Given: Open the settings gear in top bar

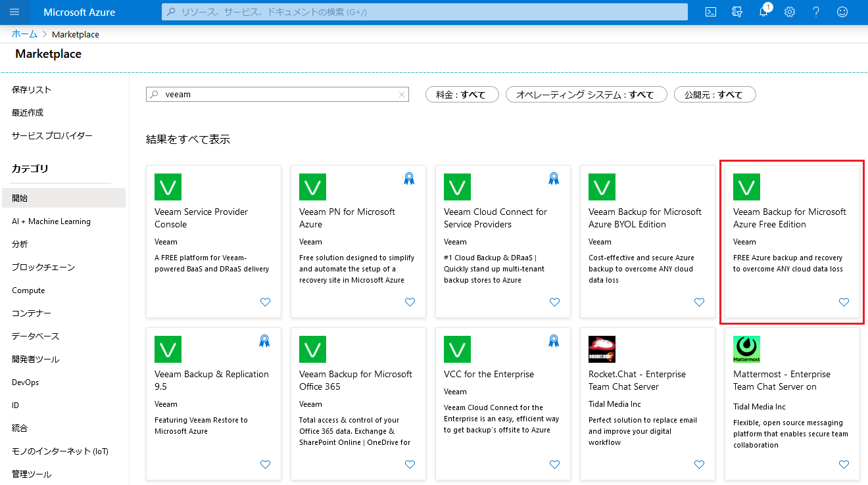Looking at the screenshot, I should 790,12.
